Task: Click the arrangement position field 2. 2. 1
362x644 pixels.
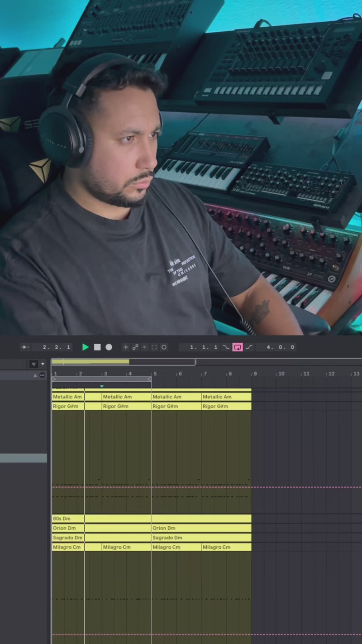Action: tap(57, 347)
